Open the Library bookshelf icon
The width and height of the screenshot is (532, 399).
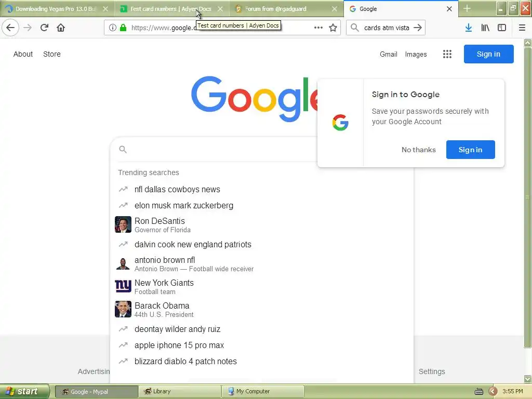[x=485, y=28]
